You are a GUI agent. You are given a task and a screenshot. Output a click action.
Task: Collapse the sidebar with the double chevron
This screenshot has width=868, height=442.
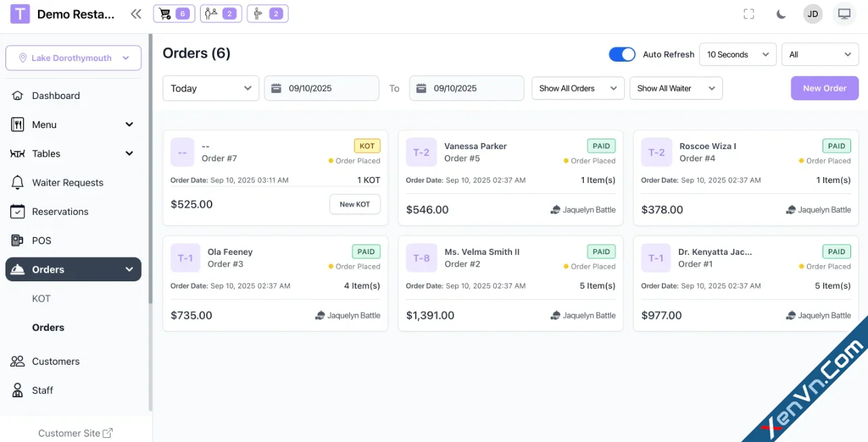[136, 13]
